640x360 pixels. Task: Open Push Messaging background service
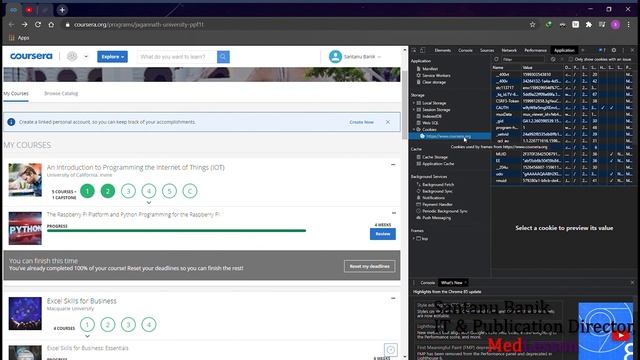click(436, 218)
